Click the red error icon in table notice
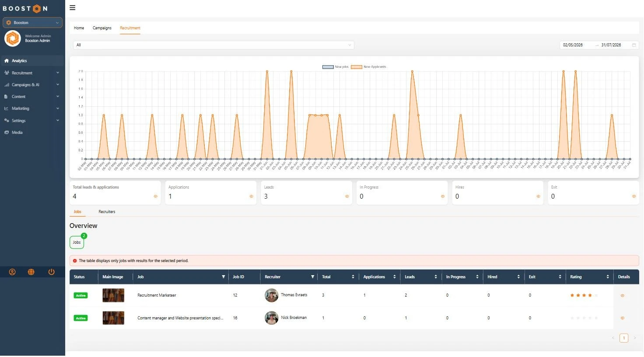644x357 pixels. point(75,261)
